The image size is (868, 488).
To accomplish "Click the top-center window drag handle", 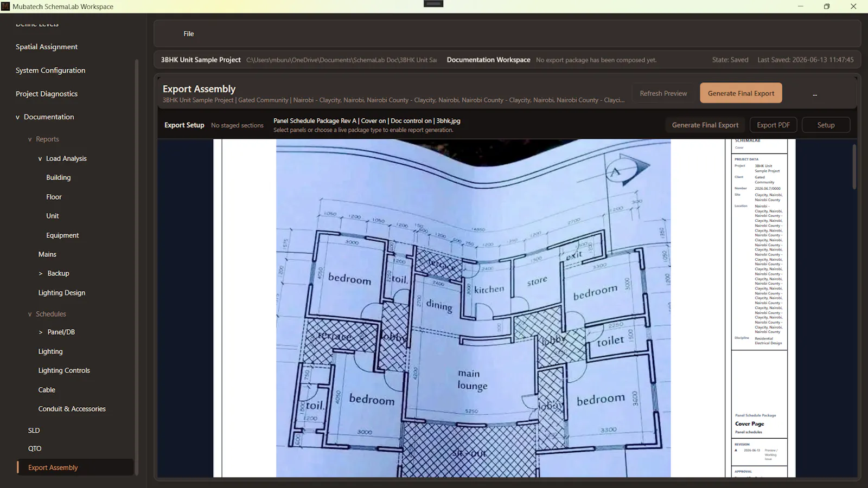I will click(433, 4).
